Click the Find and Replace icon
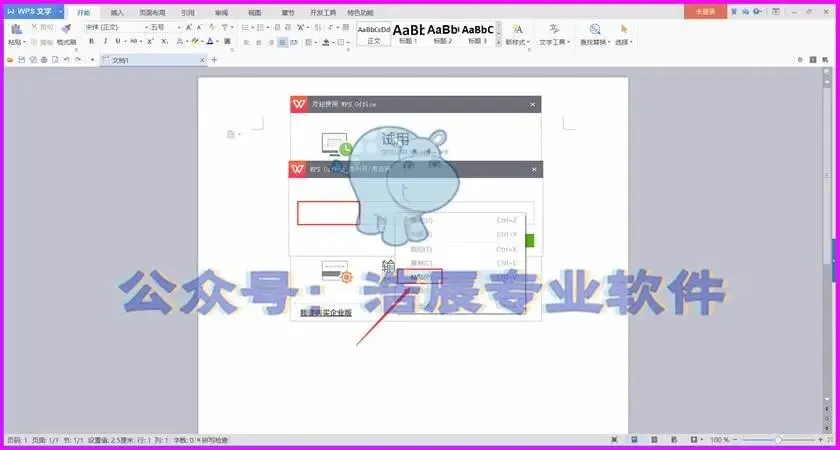Screen dimensions: 840x450 [x=595, y=29]
